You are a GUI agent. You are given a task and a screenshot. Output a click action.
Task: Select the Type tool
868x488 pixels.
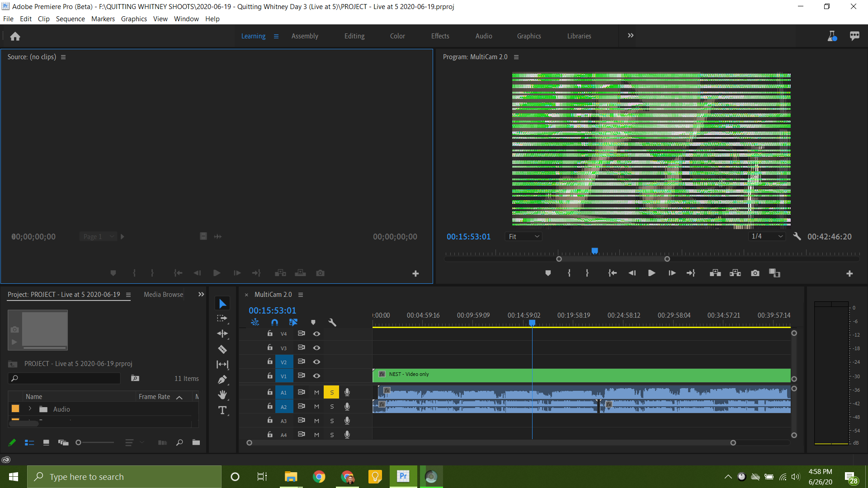point(222,410)
